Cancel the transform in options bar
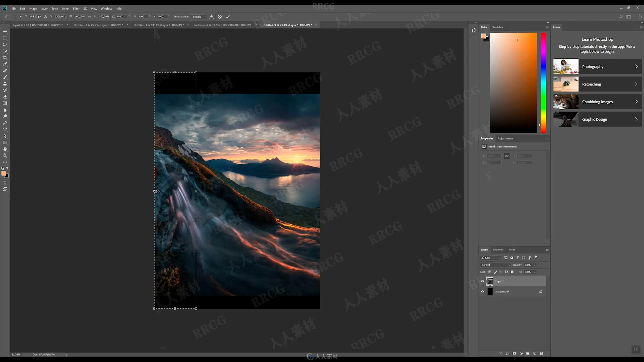Image resolution: width=644 pixels, height=362 pixels. point(219,16)
